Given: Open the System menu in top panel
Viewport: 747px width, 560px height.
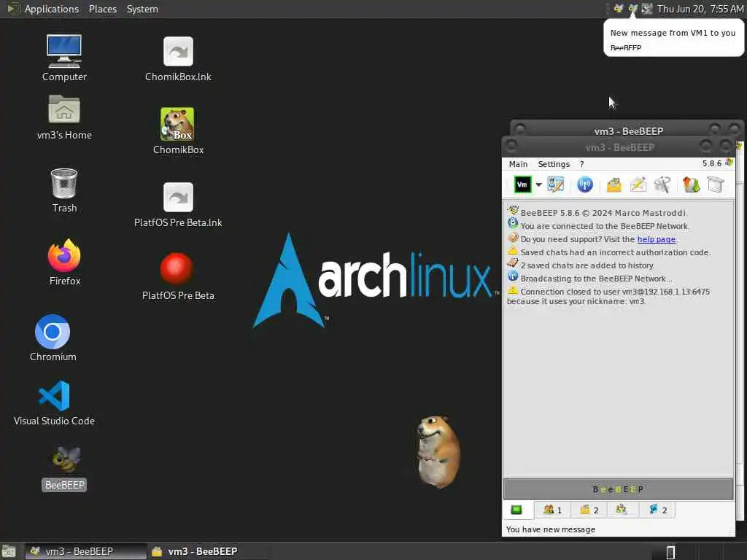Looking at the screenshot, I should click(142, 9).
